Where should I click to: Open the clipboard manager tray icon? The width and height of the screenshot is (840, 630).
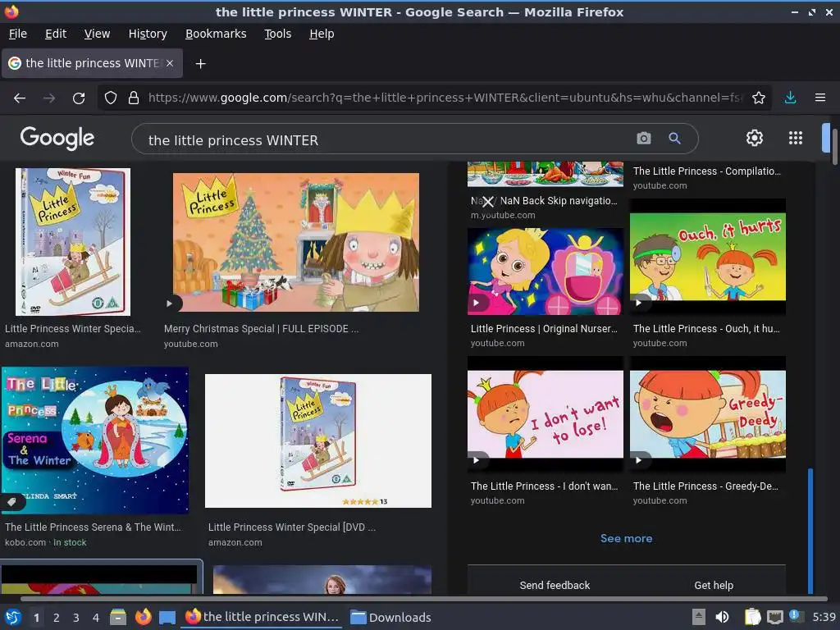pyautogui.click(x=752, y=617)
